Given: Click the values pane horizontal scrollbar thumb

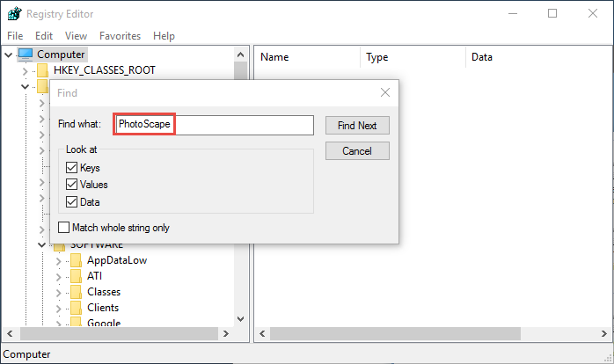Looking at the screenshot, I should (396, 334).
